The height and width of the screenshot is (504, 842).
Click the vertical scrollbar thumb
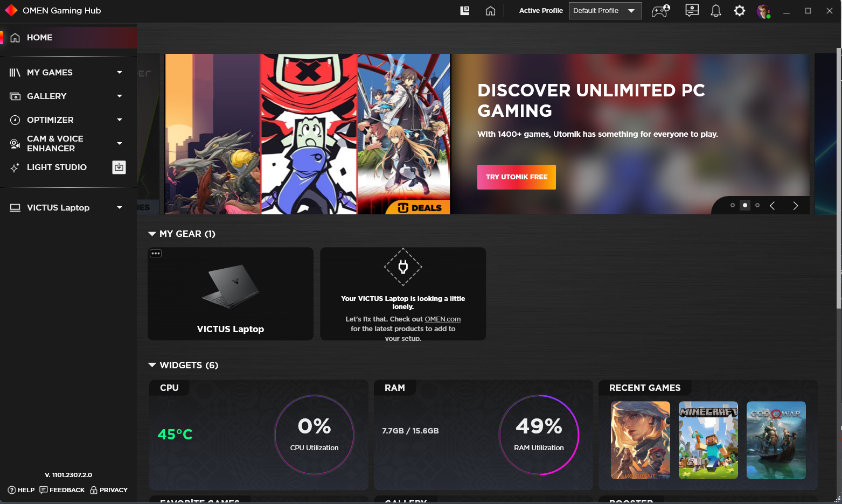[839, 178]
